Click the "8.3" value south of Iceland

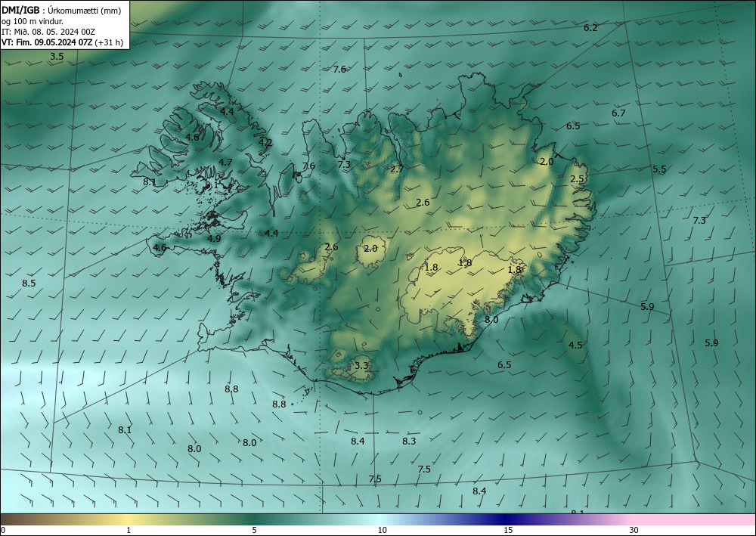pos(409,441)
